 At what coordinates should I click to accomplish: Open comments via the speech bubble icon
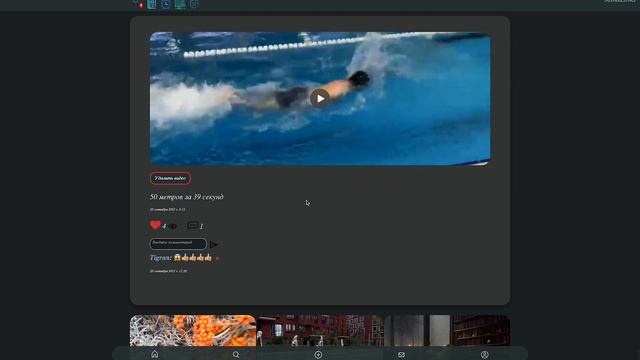click(192, 225)
